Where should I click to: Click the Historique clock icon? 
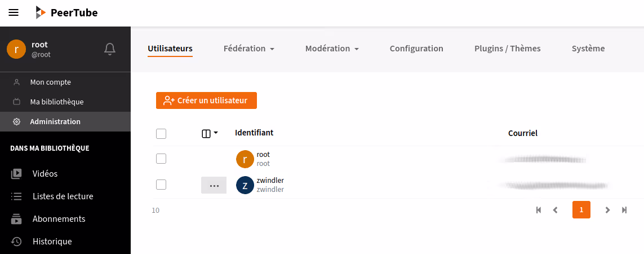(x=16, y=242)
